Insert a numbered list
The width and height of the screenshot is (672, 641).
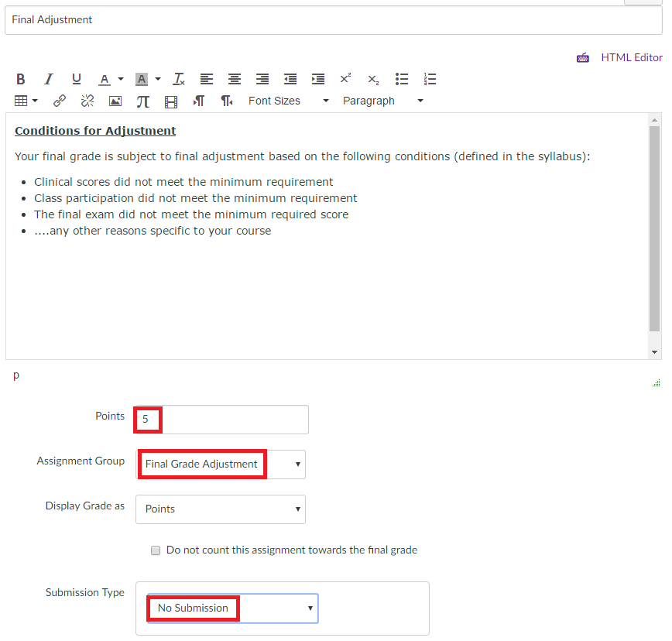(x=430, y=79)
